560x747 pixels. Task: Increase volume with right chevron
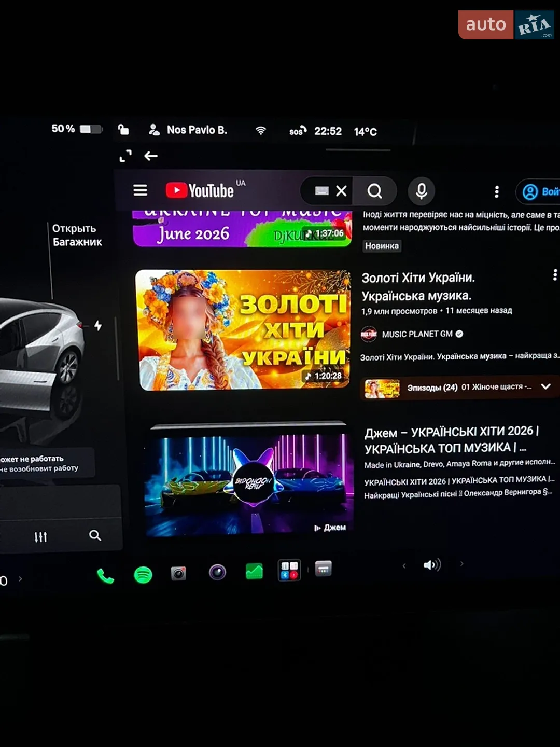(x=461, y=564)
